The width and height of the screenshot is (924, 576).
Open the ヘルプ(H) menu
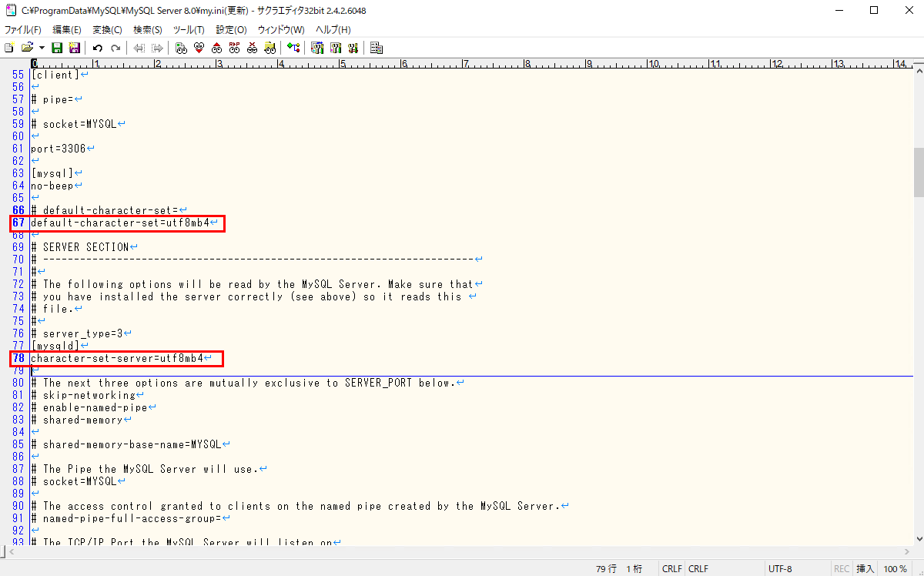tap(333, 29)
